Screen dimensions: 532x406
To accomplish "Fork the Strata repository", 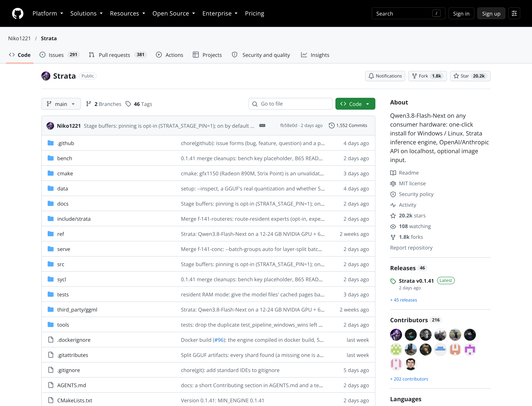I will tap(427, 76).
